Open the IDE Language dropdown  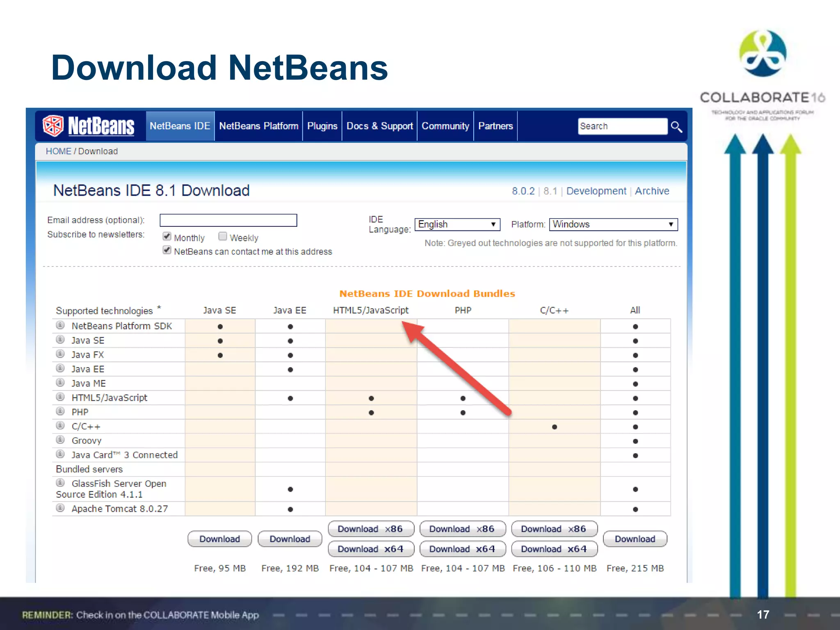pyautogui.click(x=457, y=224)
